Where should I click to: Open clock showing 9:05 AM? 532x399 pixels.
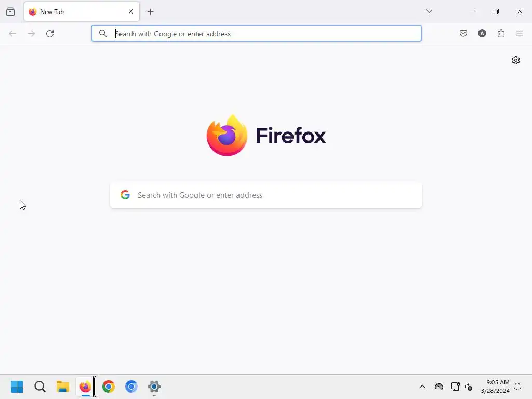(x=495, y=387)
